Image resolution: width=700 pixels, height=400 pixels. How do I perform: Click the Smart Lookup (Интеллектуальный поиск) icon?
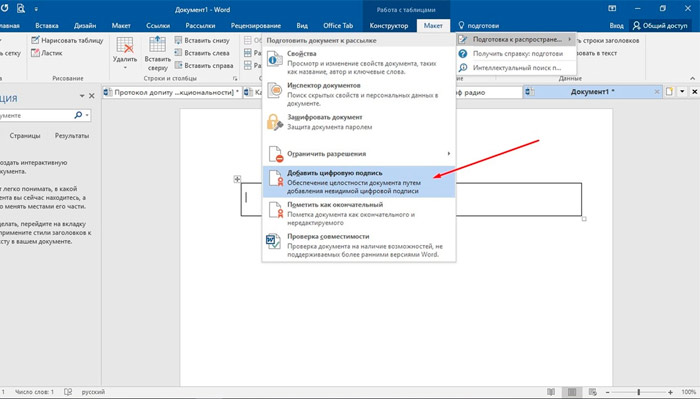click(x=463, y=67)
